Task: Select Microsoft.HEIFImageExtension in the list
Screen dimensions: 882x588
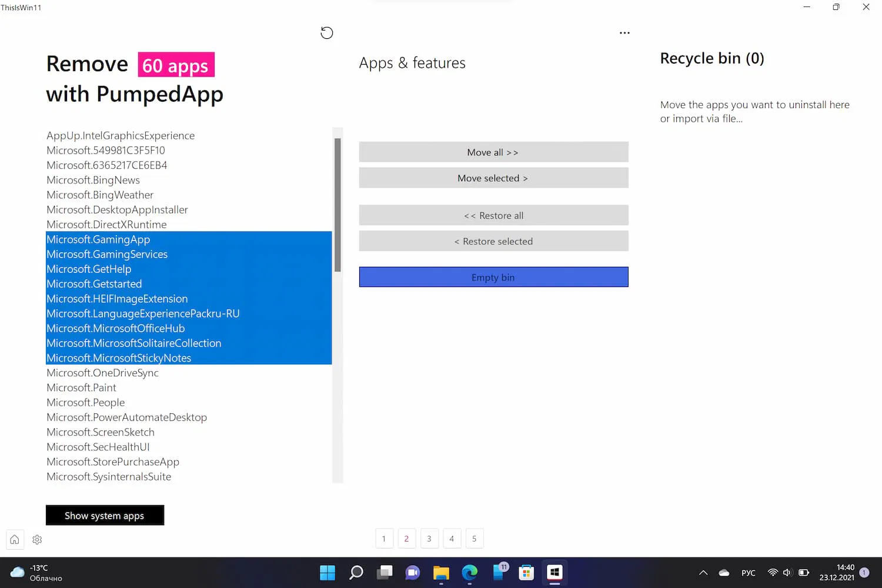Action: (189, 299)
